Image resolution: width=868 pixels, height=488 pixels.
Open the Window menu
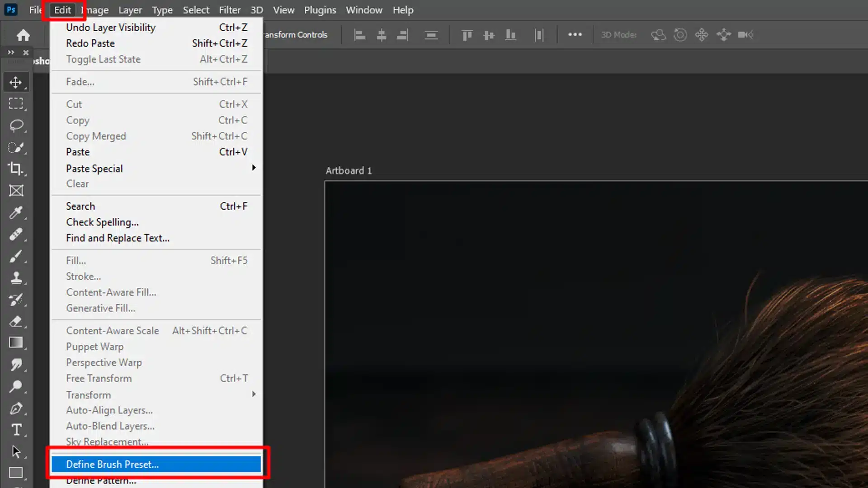[364, 10]
